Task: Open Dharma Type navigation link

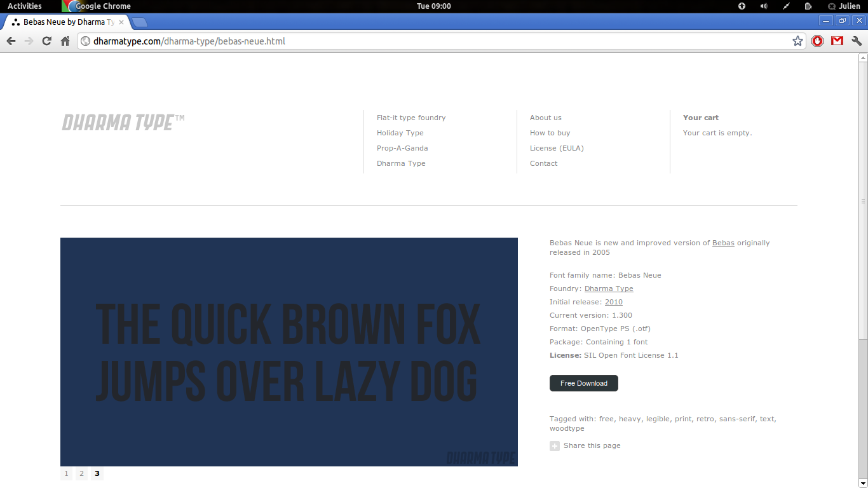Action: coord(401,163)
